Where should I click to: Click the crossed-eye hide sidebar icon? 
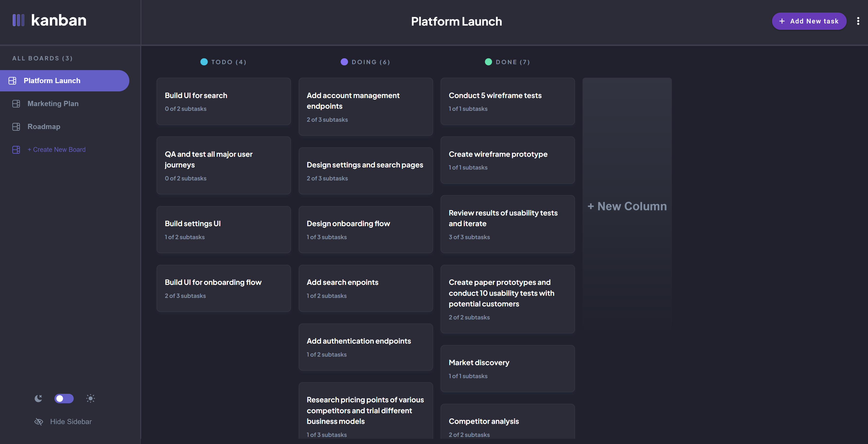(x=39, y=422)
